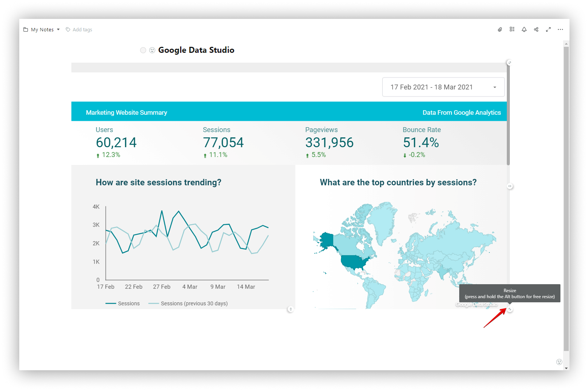588x391 pixels.
Task: Select the Bounce Rate value 51.4%
Action: 421,143
